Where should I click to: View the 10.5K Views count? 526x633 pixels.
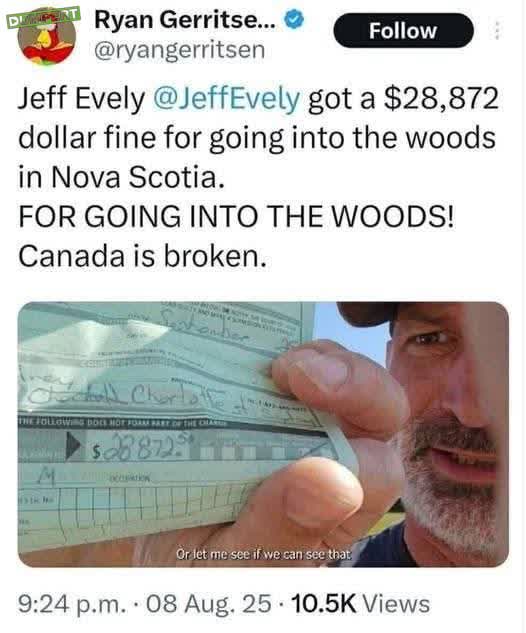coord(360,604)
